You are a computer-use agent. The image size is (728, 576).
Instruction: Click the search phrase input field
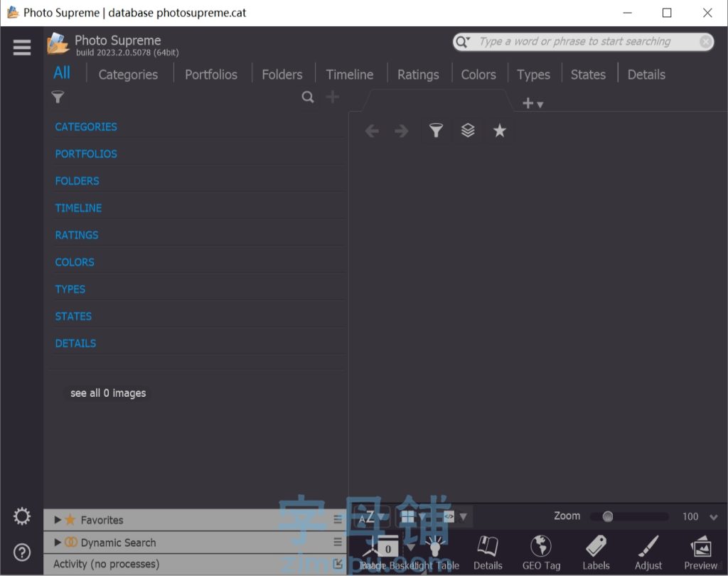tap(574, 42)
